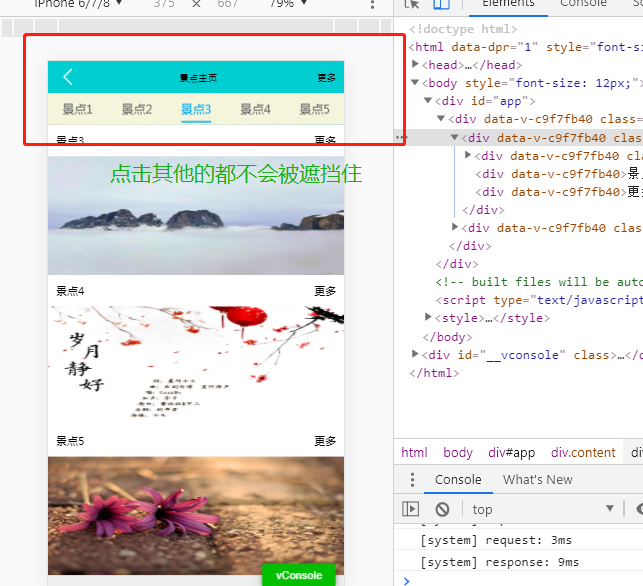Click div#app in the breadcrumb bar
Screen dimensions: 643x586
click(x=512, y=452)
